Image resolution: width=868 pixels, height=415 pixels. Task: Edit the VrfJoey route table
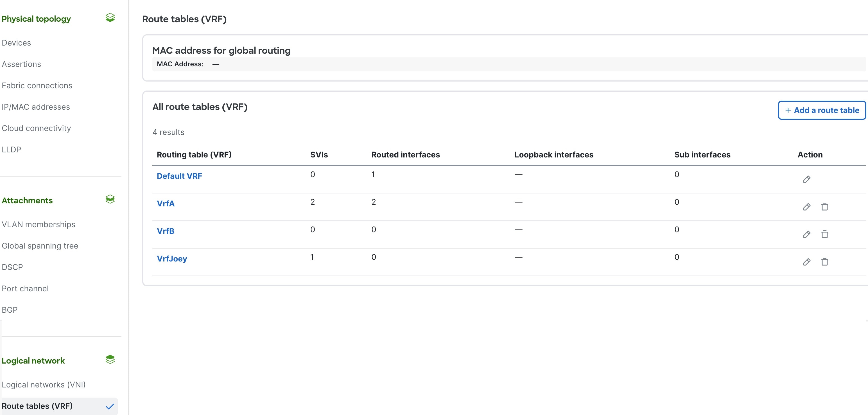point(807,262)
